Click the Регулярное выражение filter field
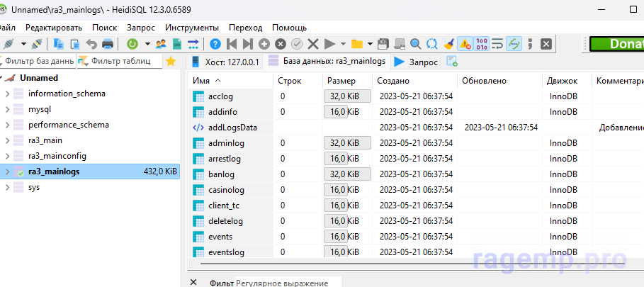 tap(288, 283)
